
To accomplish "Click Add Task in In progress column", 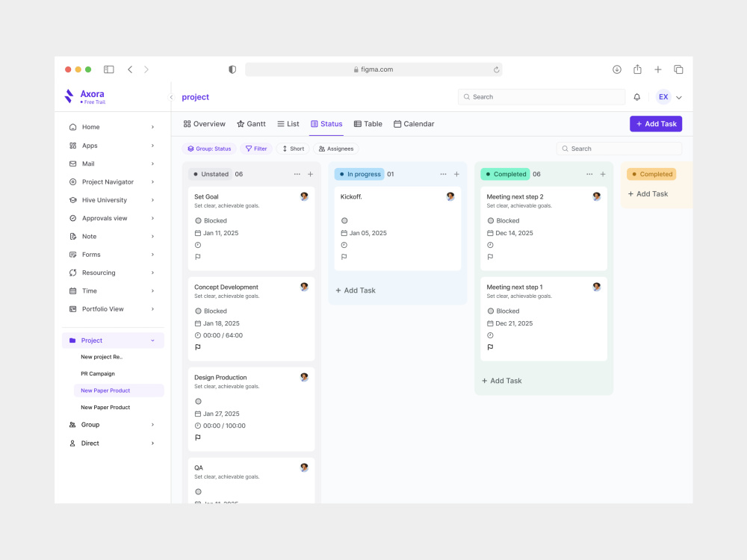I will pos(356,290).
